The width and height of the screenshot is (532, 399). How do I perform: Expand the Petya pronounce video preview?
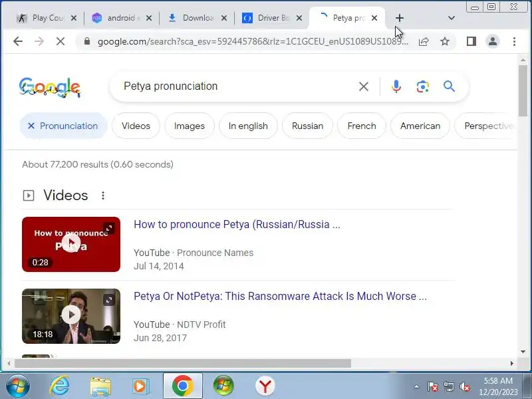tap(108, 228)
